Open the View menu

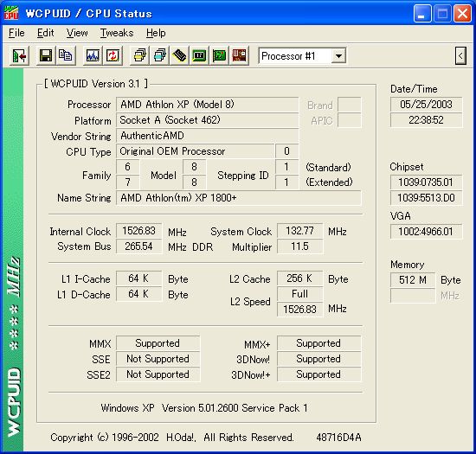coord(77,33)
